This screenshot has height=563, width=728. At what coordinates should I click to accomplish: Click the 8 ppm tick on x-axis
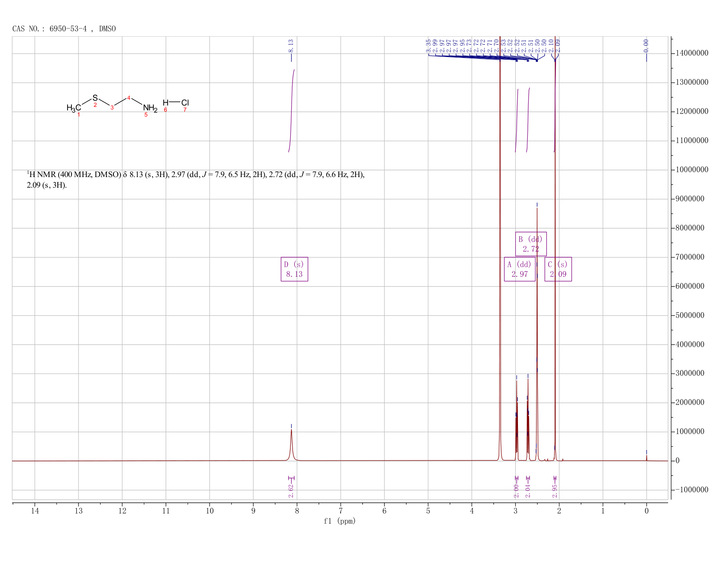click(x=297, y=511)
